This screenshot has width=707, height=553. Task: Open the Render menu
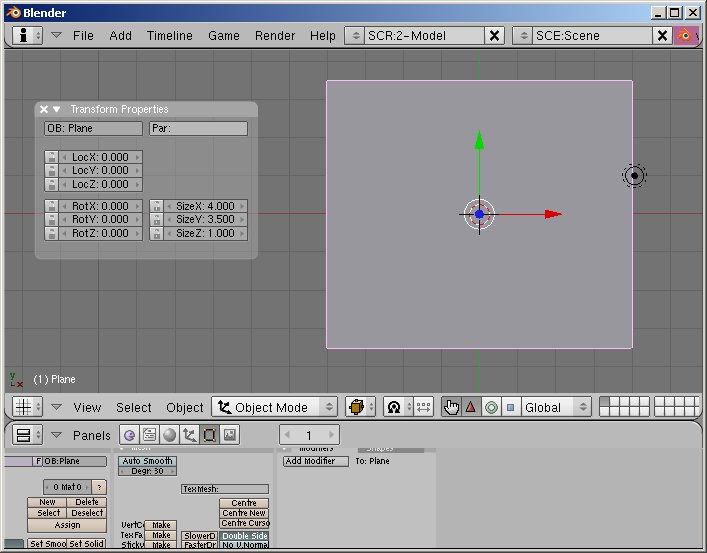pos(275,36)
